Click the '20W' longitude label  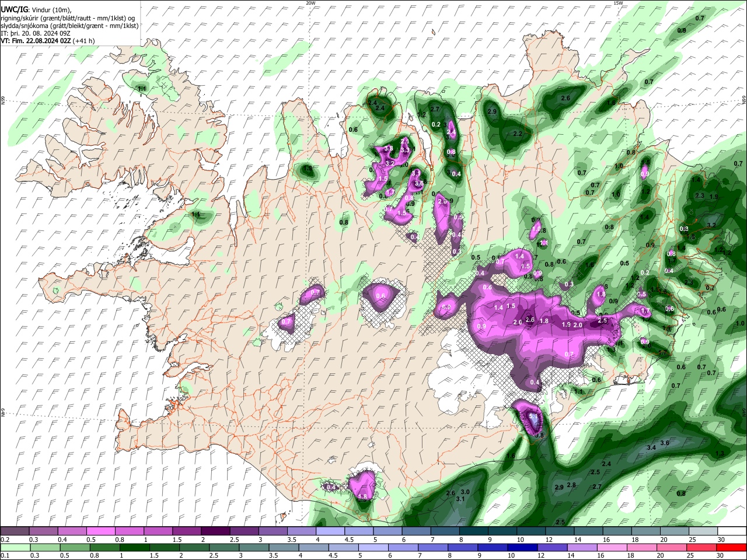(310, 3)
